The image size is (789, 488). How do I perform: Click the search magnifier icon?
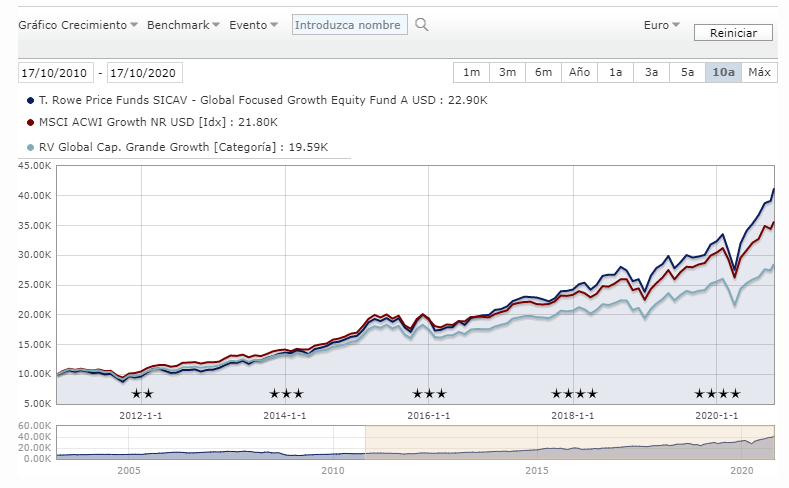pyautogui.click(x=422, y=25)
